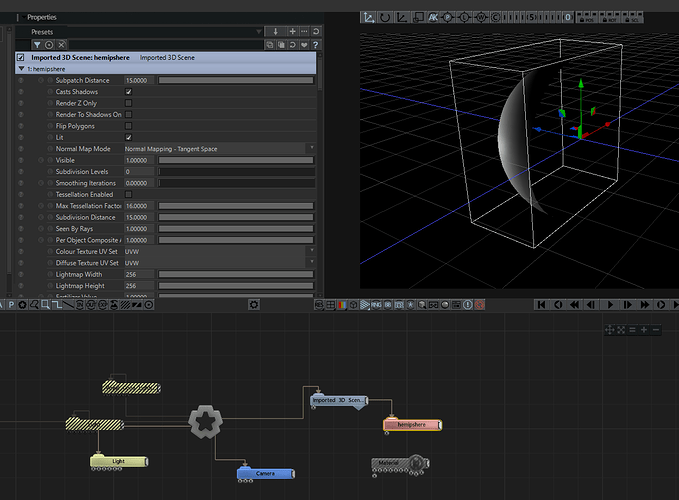The width and height of the screenshot is (679, 500).
Task: Select the Imported 3D Scene node in nodegraph
Action: coord(340,400)
